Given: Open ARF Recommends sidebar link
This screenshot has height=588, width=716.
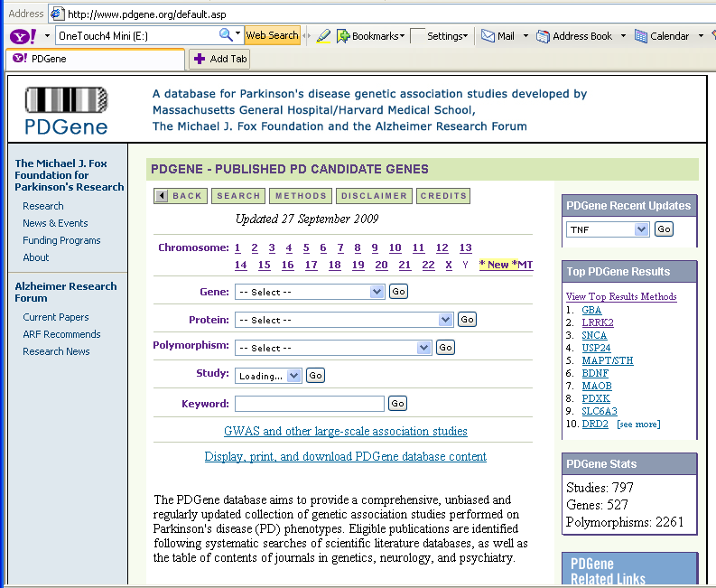Looking at the screenshot, I should coord(61,334).
